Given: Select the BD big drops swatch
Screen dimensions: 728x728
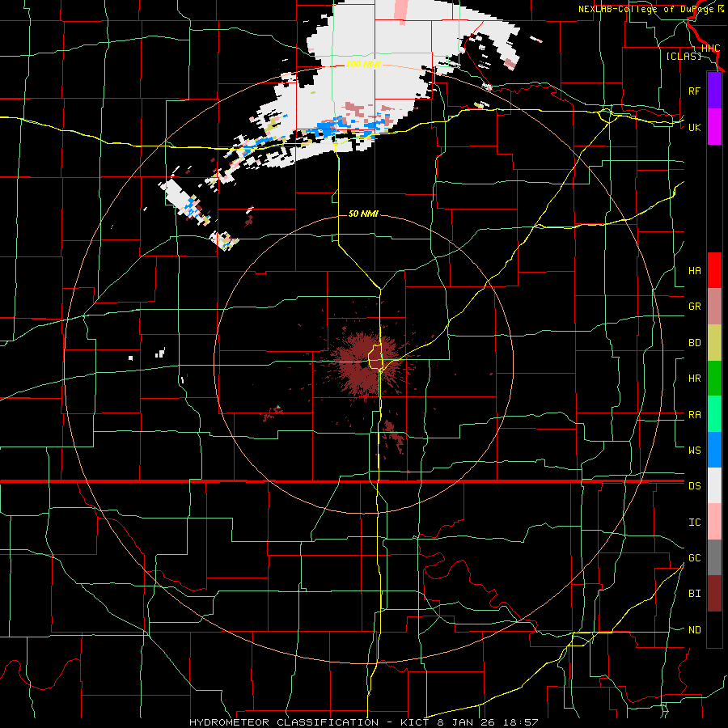Looking at the screenshot, I should pyautogui.click(x=714, y=343).
